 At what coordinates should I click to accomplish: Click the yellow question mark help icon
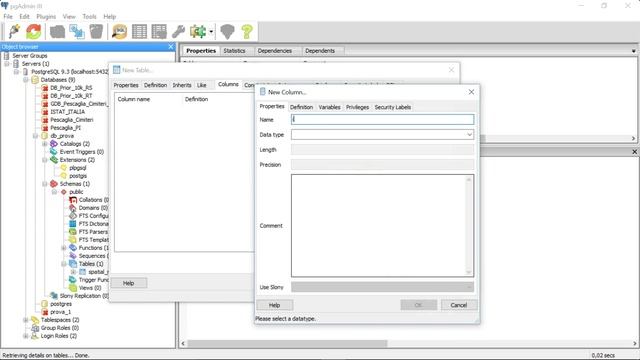click(247, 31)
